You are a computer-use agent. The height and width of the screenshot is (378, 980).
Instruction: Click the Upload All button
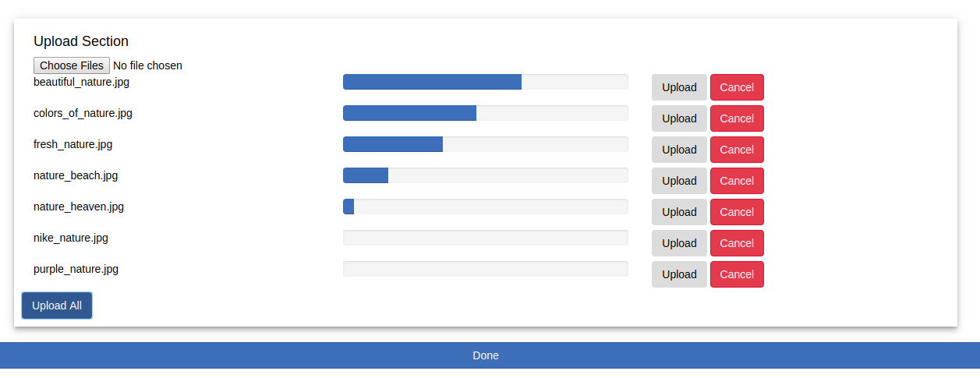pos(57,306)
